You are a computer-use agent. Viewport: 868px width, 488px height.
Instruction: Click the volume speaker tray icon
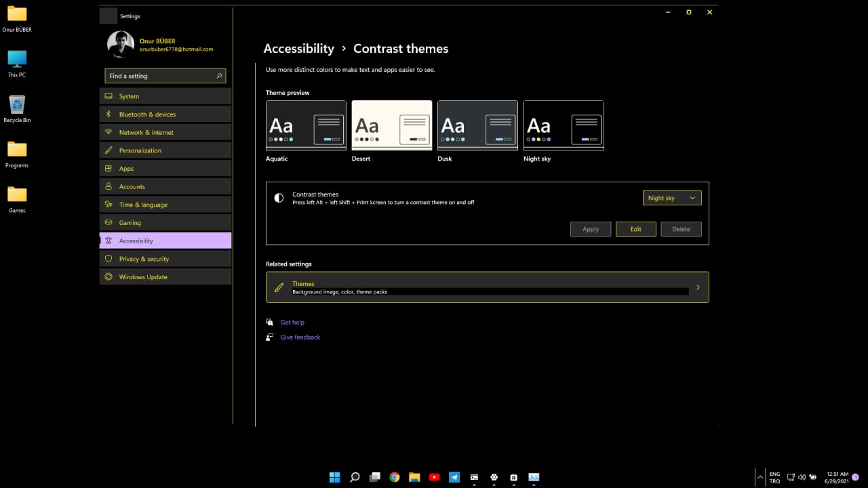pyautogui.click(x=802, y=477)
